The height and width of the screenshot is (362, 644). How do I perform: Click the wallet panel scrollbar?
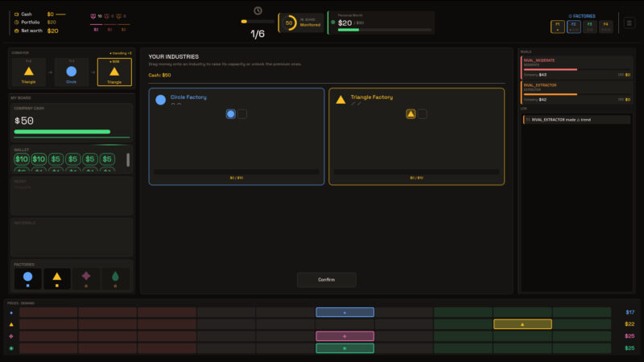[128, 159]
